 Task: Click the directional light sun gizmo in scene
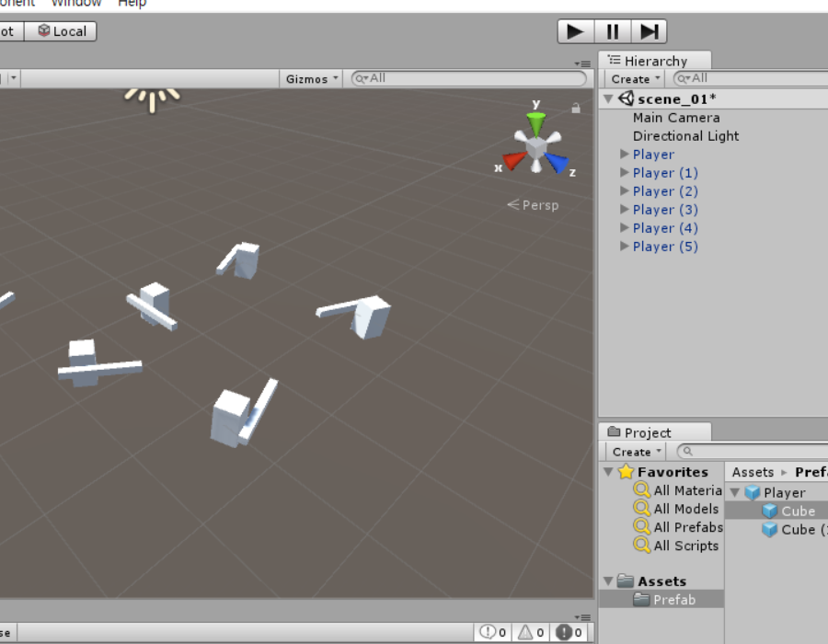(152, 99)
